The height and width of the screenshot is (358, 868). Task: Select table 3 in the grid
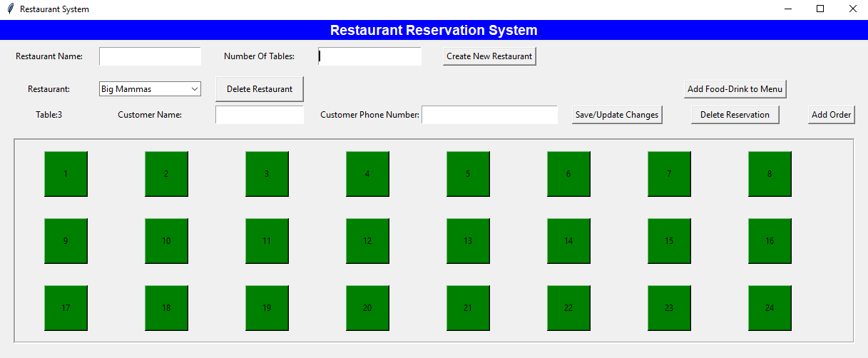coord(267,173)
